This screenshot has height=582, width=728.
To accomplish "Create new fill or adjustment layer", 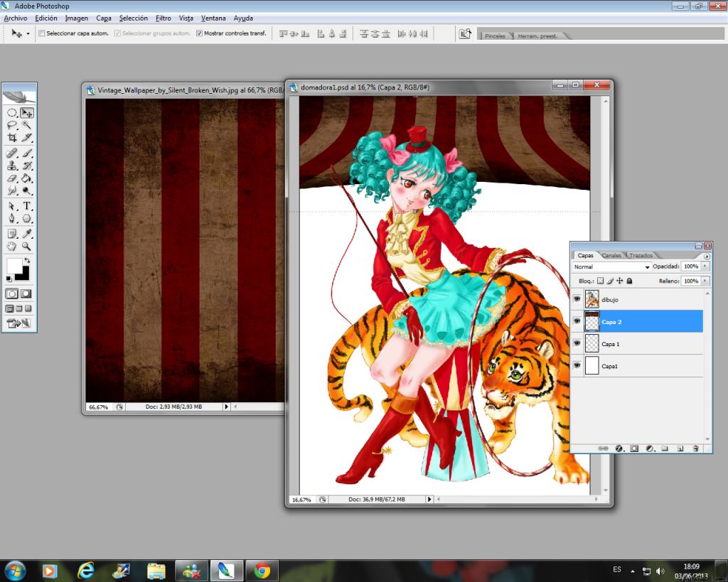I will (650, 448).
